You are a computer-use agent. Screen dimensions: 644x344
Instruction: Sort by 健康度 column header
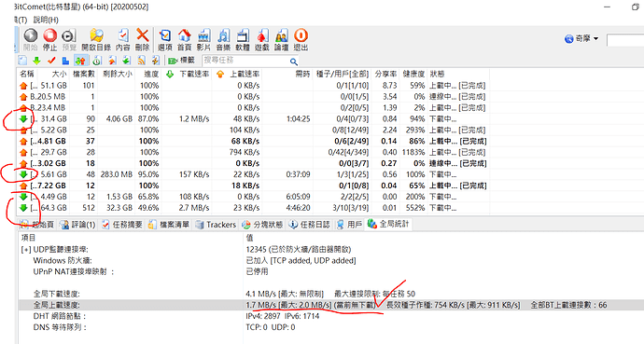[x=413, y=74]
